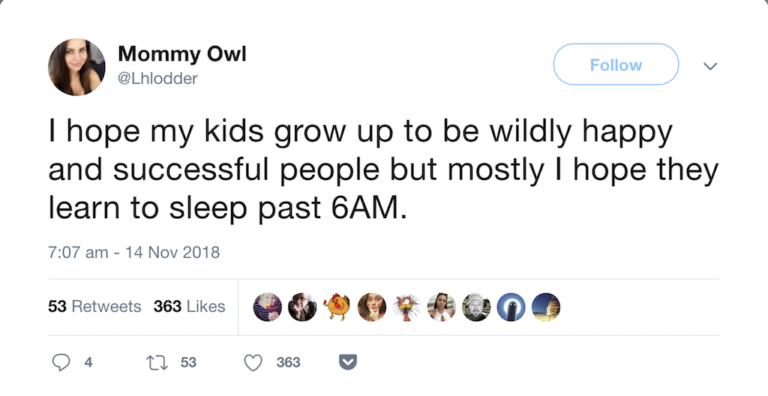View the 363 Likes list
The height and width of the screenshot is (396, 768).
189,307
